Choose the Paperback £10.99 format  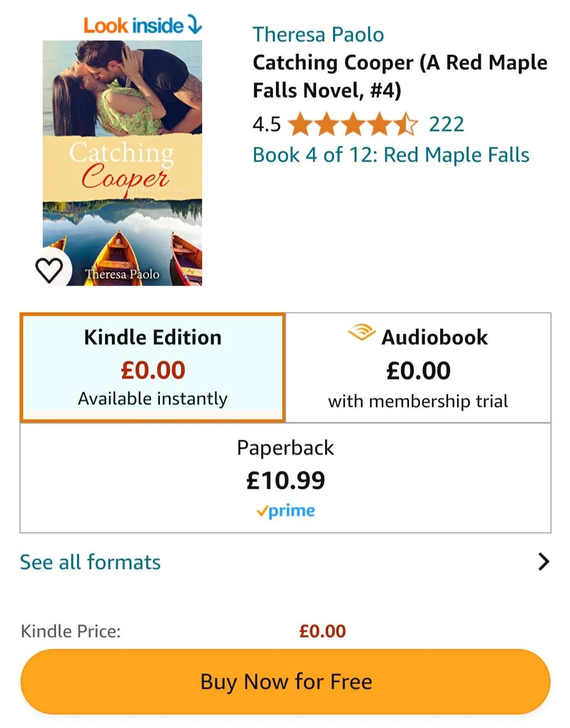(286, 478)
